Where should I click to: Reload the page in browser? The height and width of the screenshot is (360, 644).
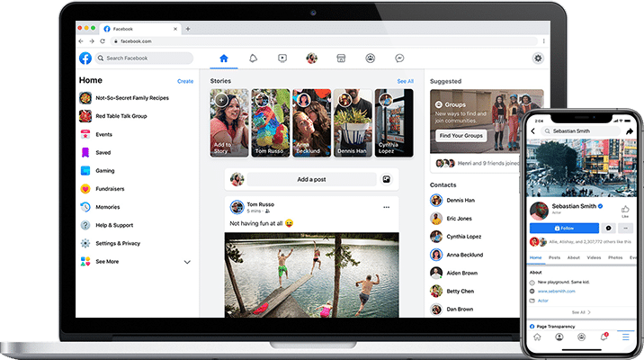pyautogui.click(x=103, y=41)
